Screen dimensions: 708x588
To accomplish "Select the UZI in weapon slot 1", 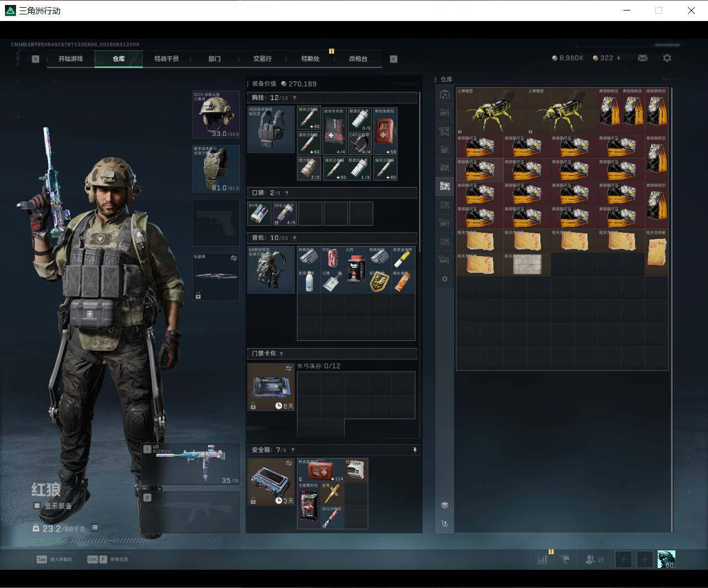I will pyautogui.click(x=191, y=464).
